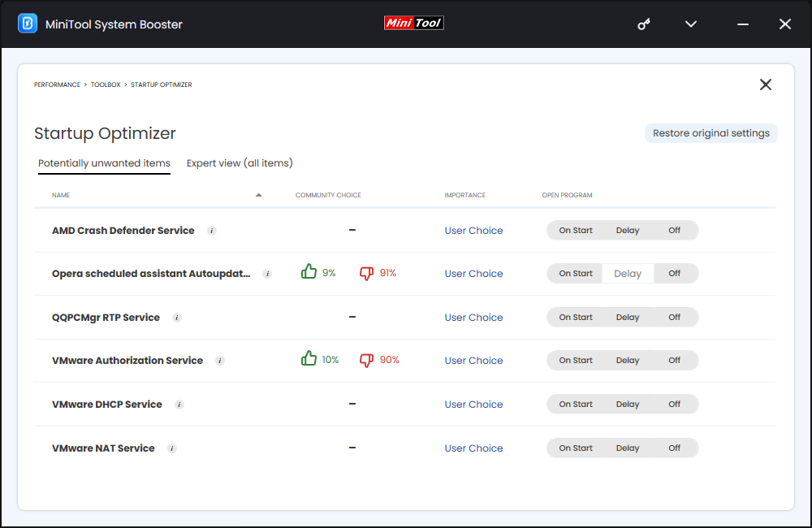The image size is (812, 528).
Task: Click User Choice for VMware NAT Service
Action: coord(473,448)
